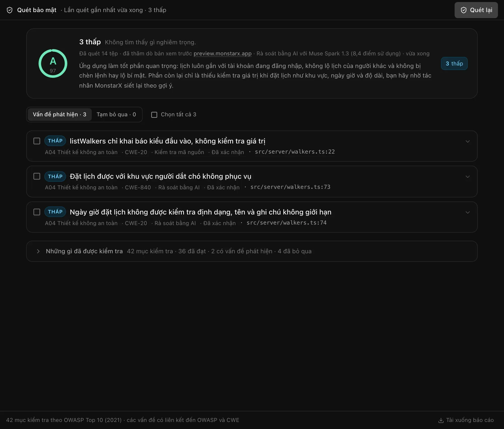The width and height of the screenshot is (504, 429).
Task: Tick the checkbox for the listWalkers issue
Action: [x=37, y=141]
